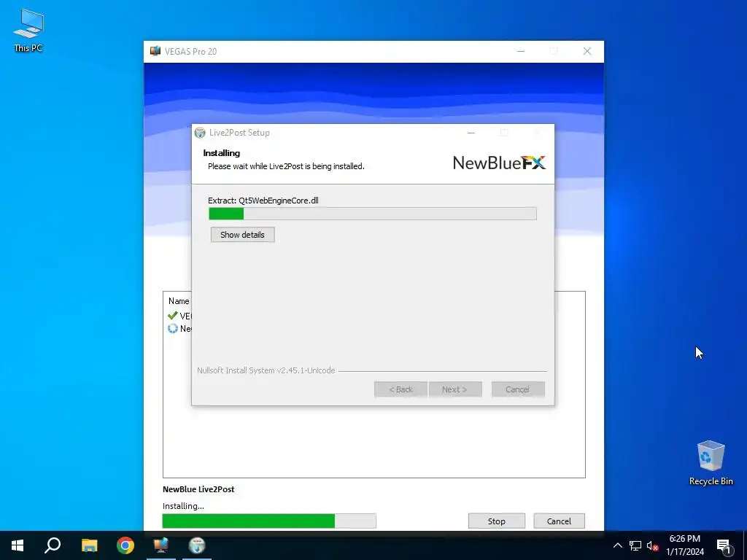This screenshot has width=747, height=560.
Task: Show hidden system tray icons
Action: click(617, 545)
